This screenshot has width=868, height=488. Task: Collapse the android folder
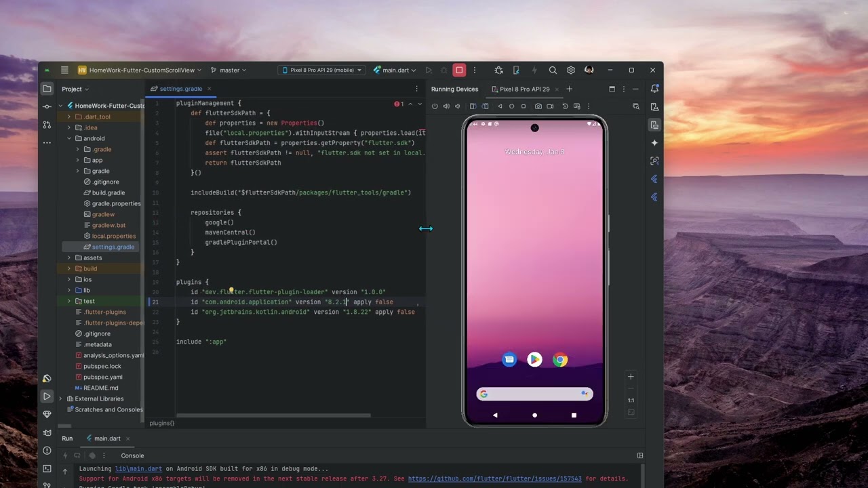coord(68,138)
